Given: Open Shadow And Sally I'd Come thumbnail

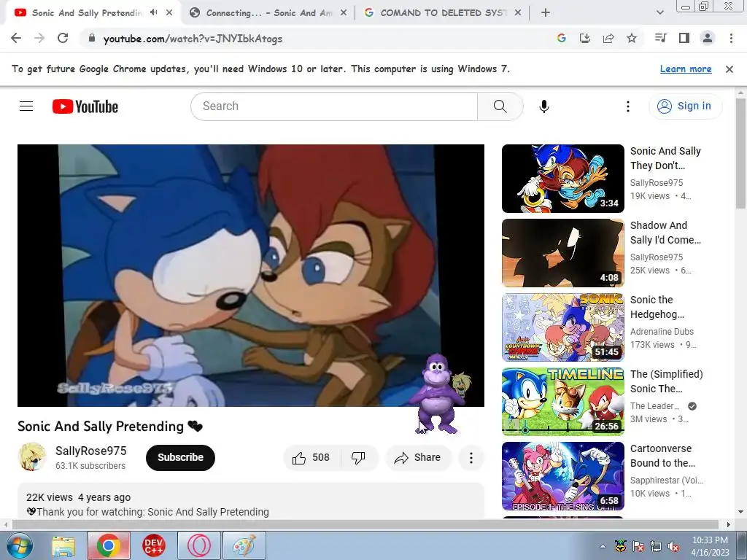Looking at the screenshot, I should pyautogui.click(x=562, y=253).
